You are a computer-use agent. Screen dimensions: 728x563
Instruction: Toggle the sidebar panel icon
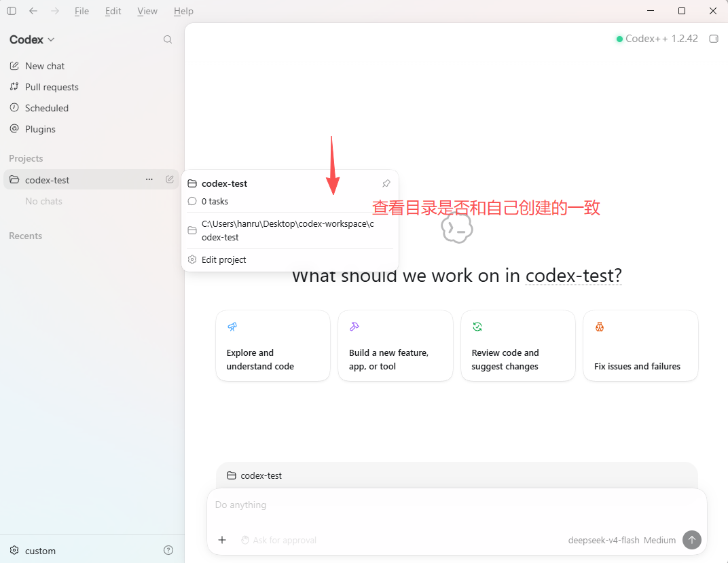tap(12, 11)
